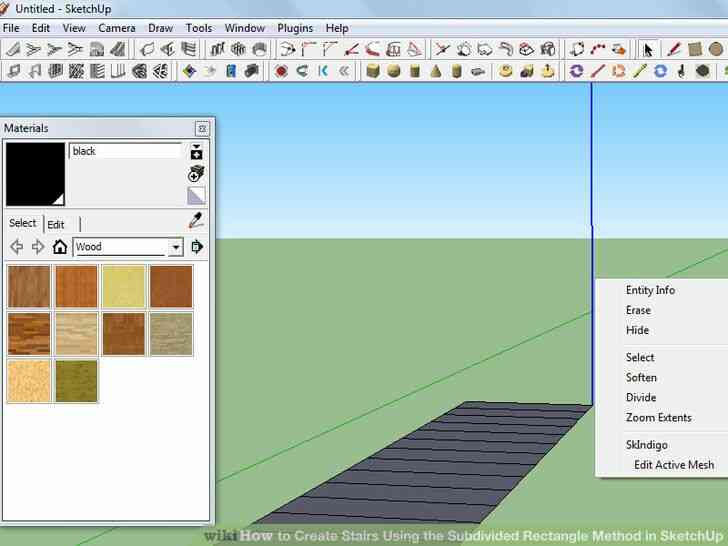
Task: Click the material name field containing black
Action: click(x=125, y=151)
